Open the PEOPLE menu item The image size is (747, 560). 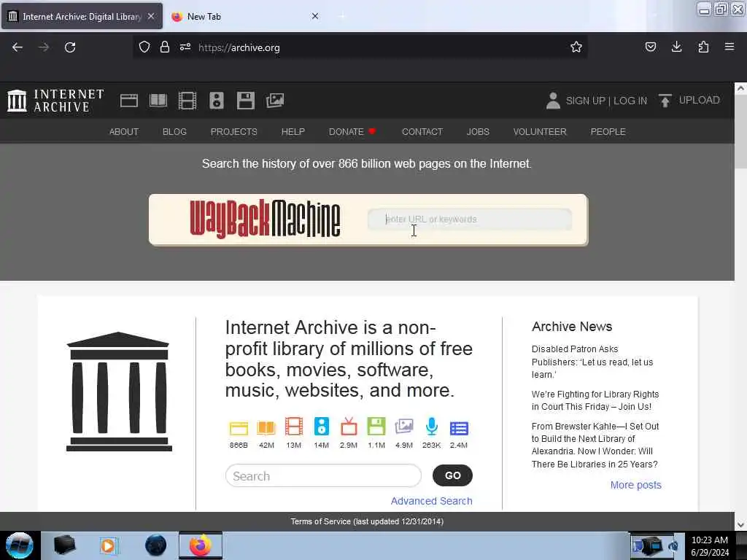[x=608, y=132]
